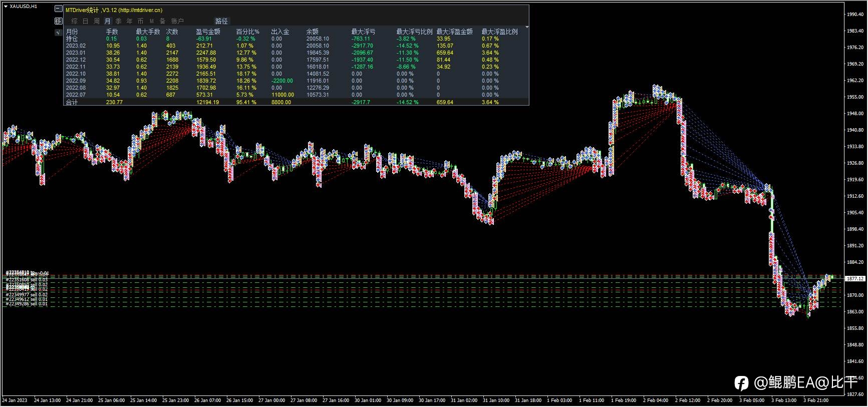Click the 2 Feb 12:00 time axis label

point(688,400)
